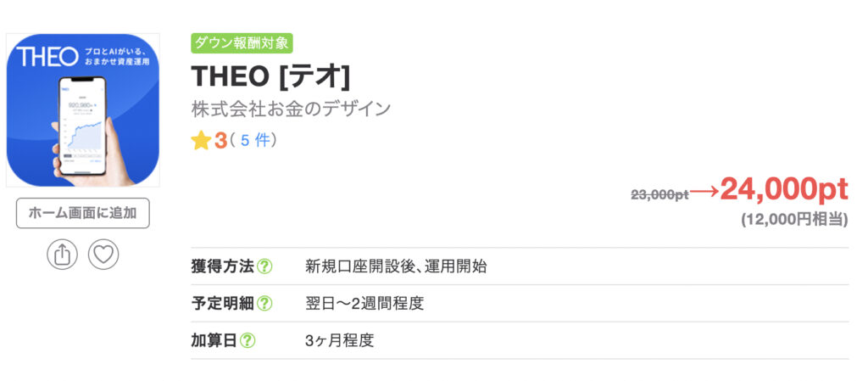Click the question mark icon next to 加算日
Image resolution: width=868 pixels, height=381 pixels.
(248, 341)
